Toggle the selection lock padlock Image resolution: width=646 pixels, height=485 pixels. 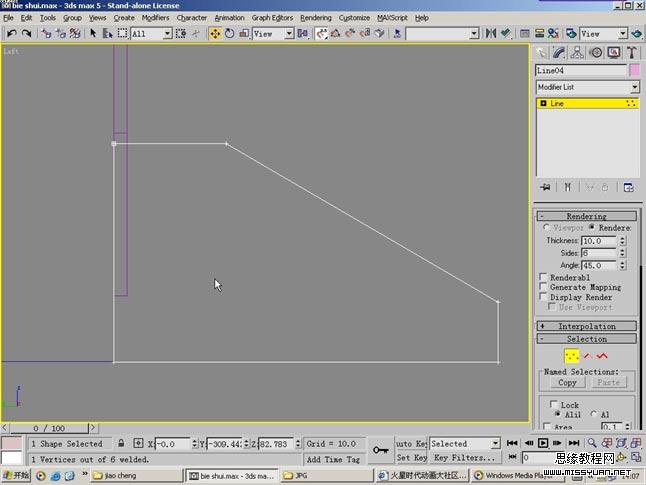click(121, 443)
